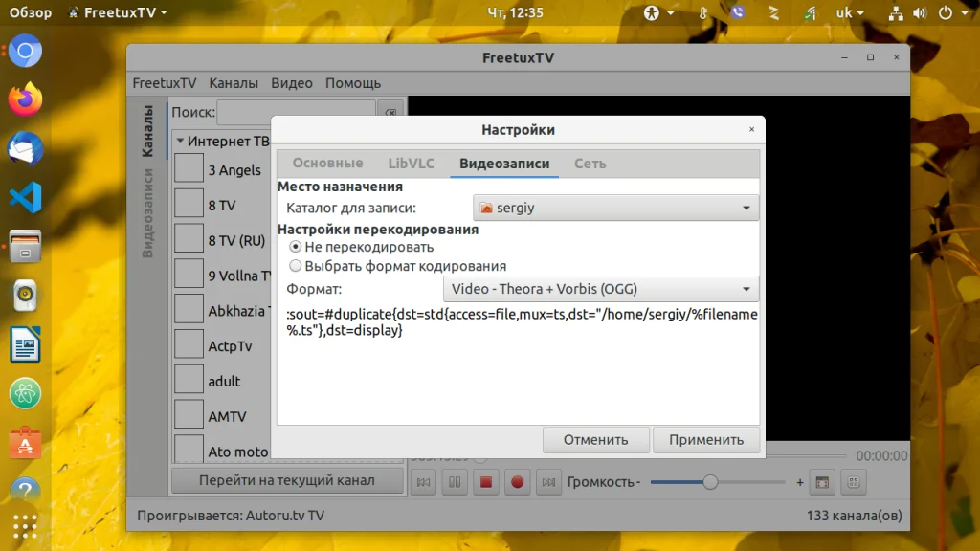Screen dimensions: 980x551
Task: Select the 'Не перекодировать' radio option
Action: [361, 247]
